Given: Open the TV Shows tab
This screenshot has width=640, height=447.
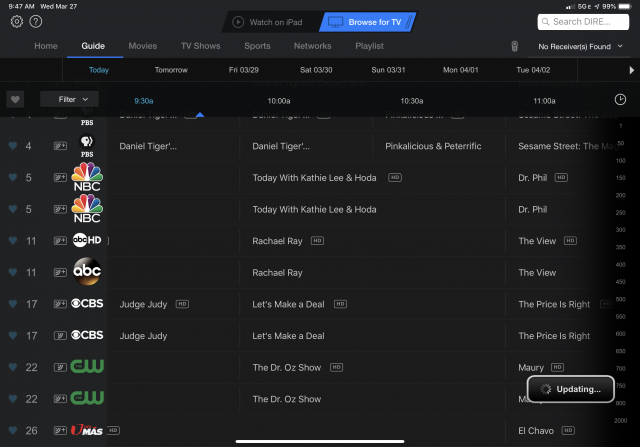Looking at the screenshot, I should pyautogui.click(x=200, y=46).
